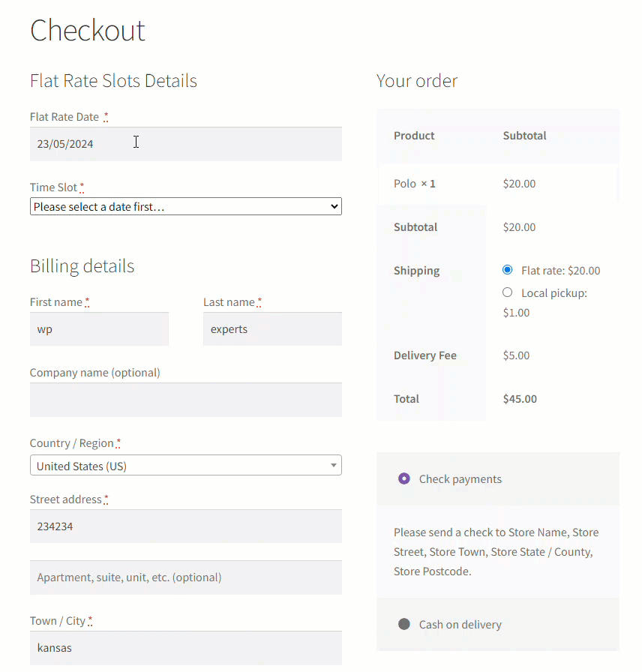642x672 pixels.
Task: Click the Apartment suite unit field
Action: pos(185,577)
